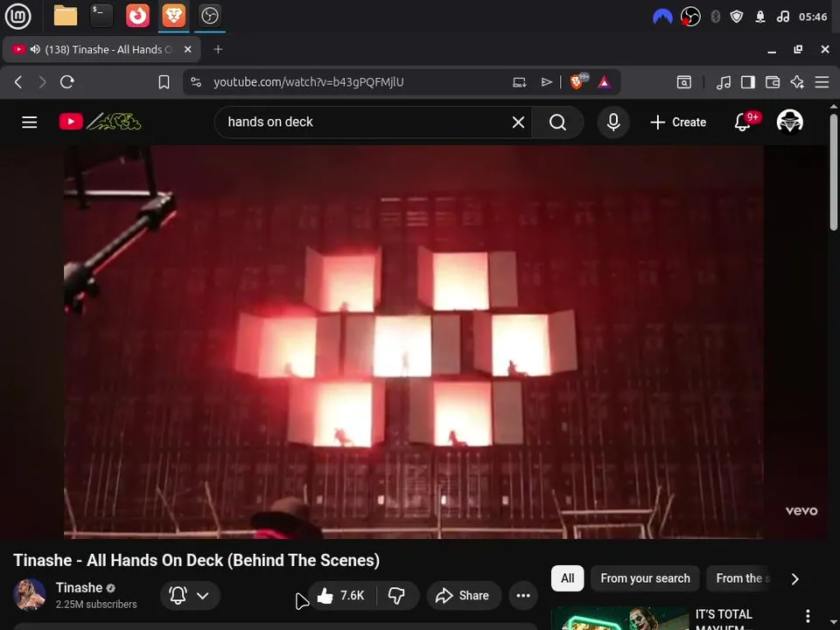This screenshot has height=630, width=840.
Task: Open Brave Playlist music icon in toolbar
Action: (x=724, y=82)
